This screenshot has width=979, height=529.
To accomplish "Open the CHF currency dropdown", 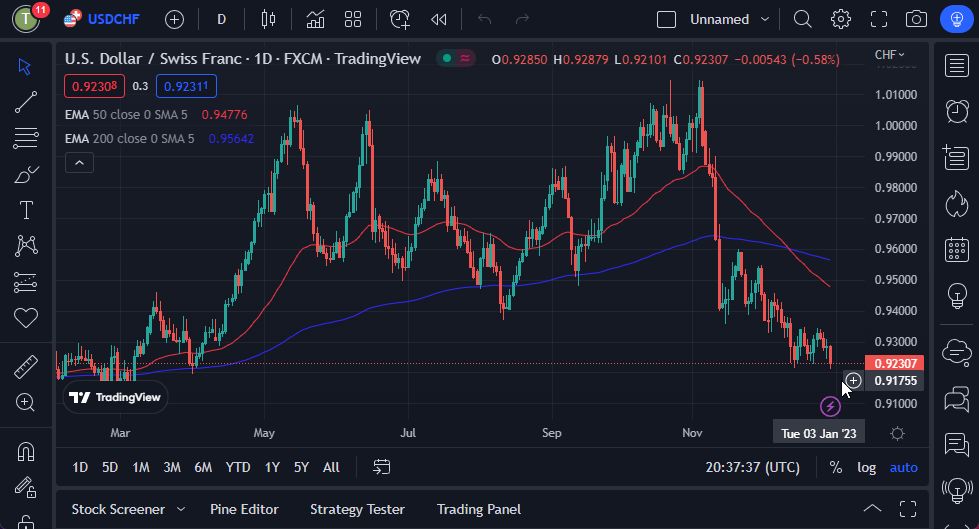I will (888, 55).
